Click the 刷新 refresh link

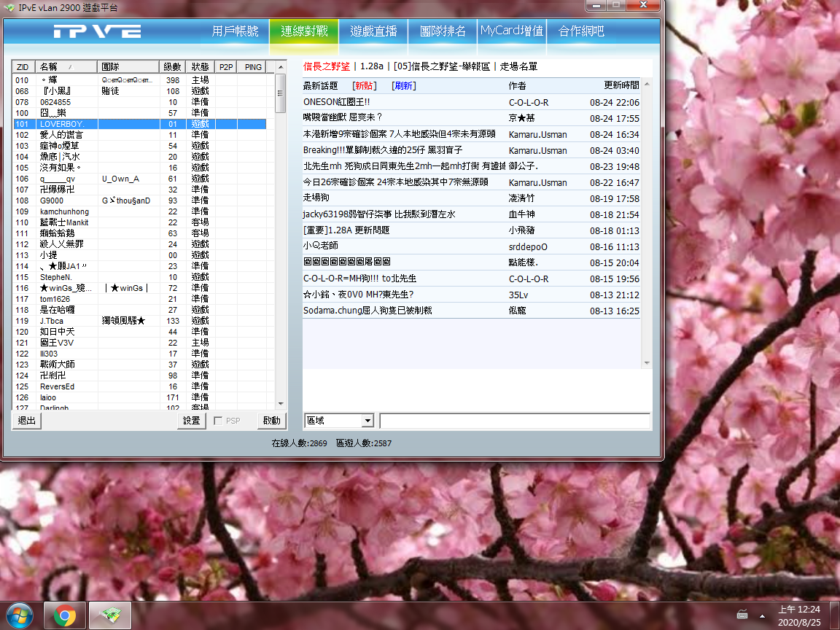pos(404,86)
